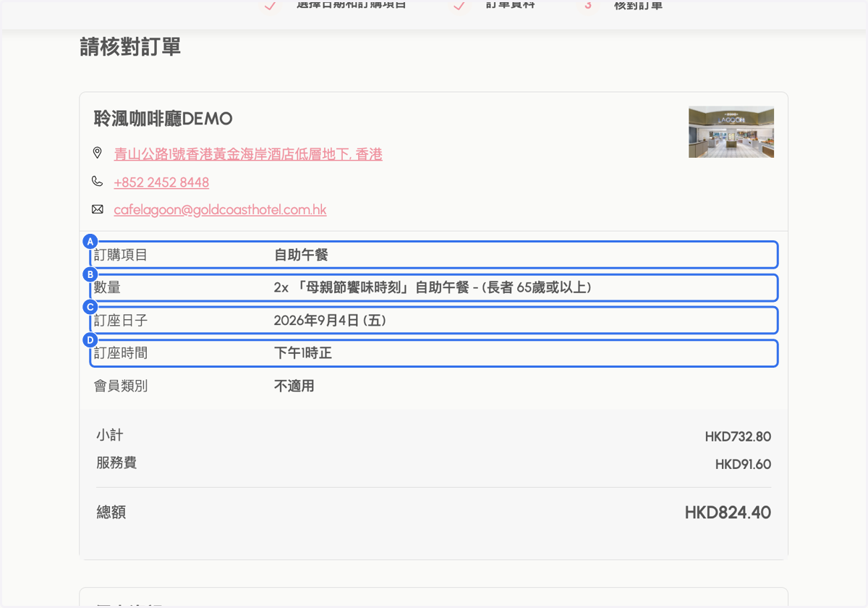Select the service charge HKD91.60
This screenshot has width=868, height=608.
tap(743, 464)
